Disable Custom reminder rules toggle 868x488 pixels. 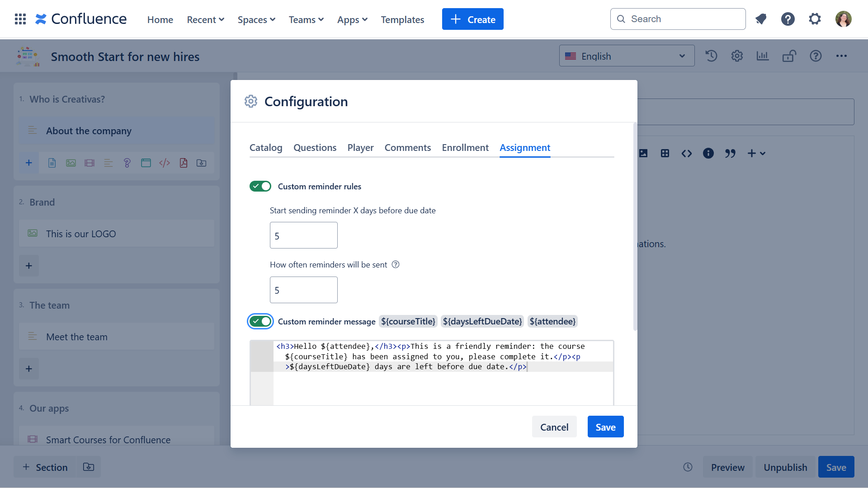click(260, 186)
